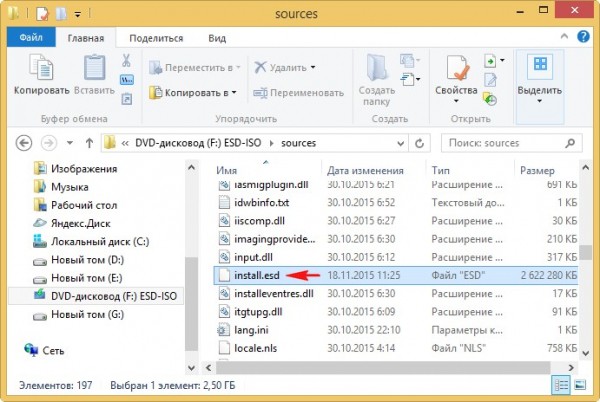Click the file list horizontal scrollbar
The image size is (600, 402).
click(x=383, y=368)
